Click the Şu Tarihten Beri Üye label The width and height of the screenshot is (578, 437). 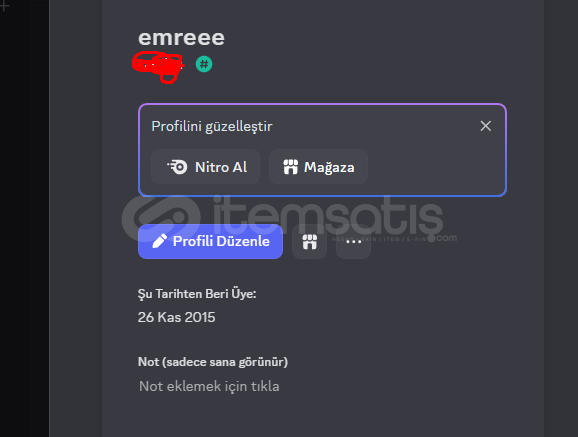197,294
